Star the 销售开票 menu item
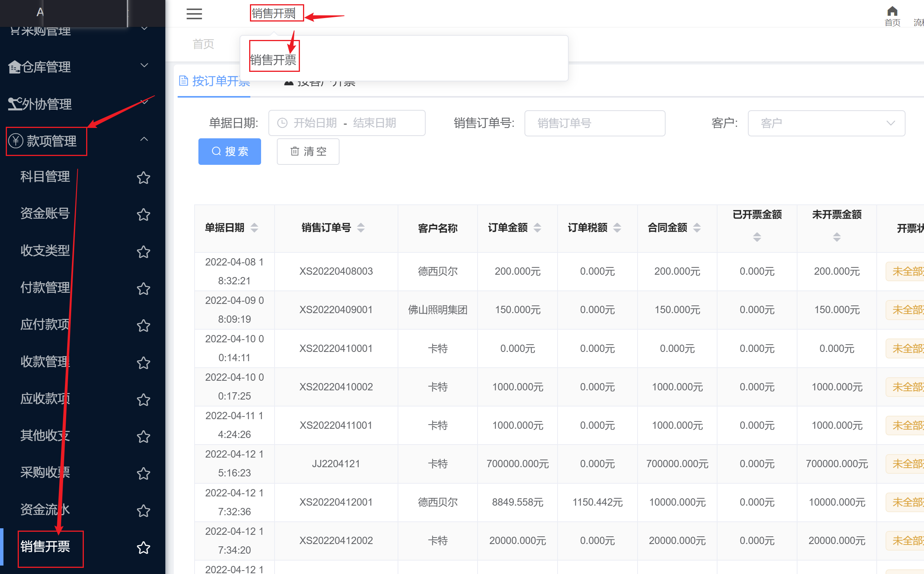This screenshot has height=574, width=924. (x=143, y=547)
